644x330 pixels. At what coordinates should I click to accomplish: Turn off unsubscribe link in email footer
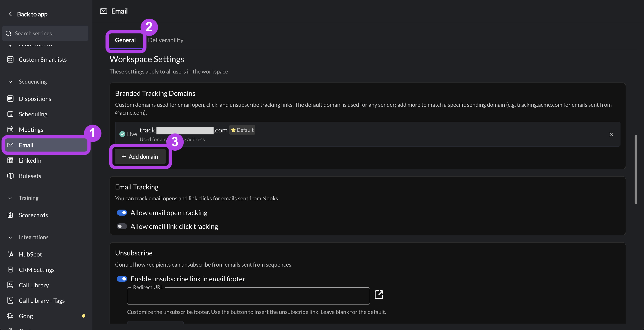[122, 279]
